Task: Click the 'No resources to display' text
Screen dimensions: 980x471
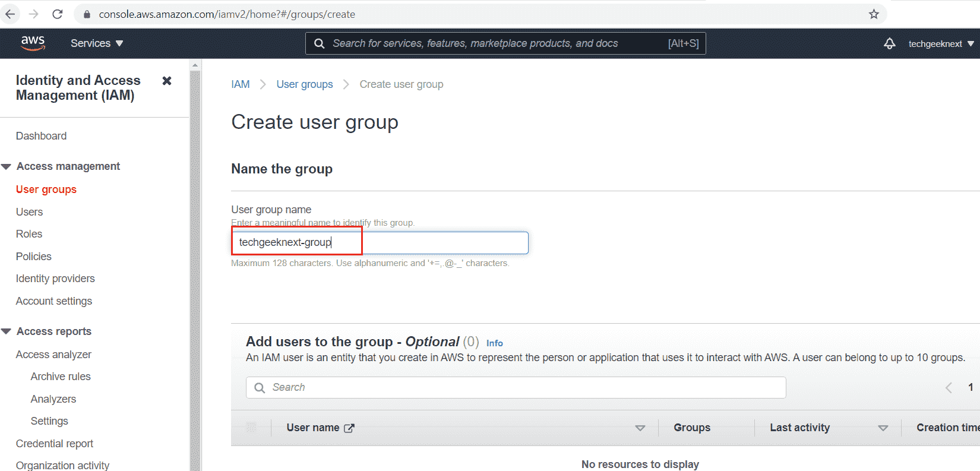Action: [640, 464]
